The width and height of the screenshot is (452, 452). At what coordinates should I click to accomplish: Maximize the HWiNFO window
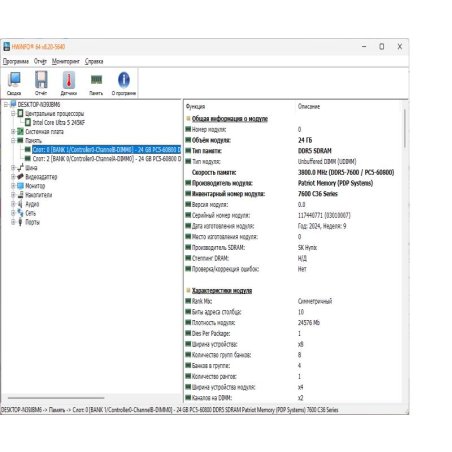click(382, 47)
